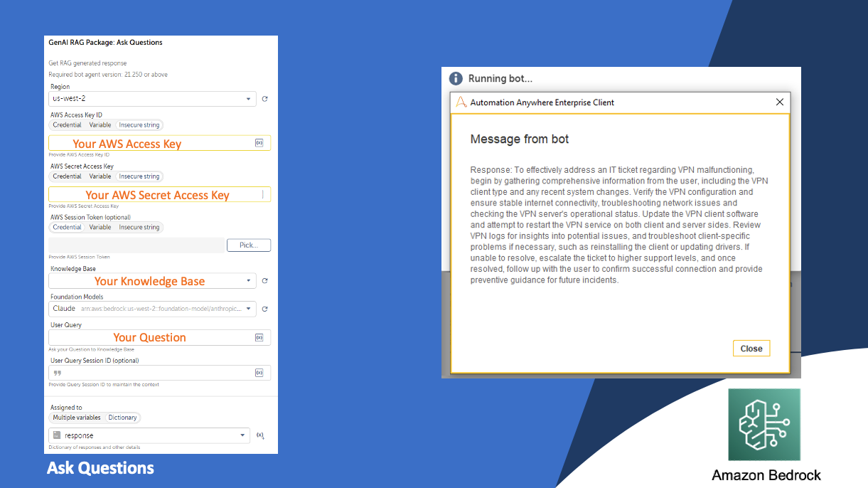This screenshot has width=868, height=488.
Task: Insert variable icon in AWS Access Key field
Action: (259, 143)
